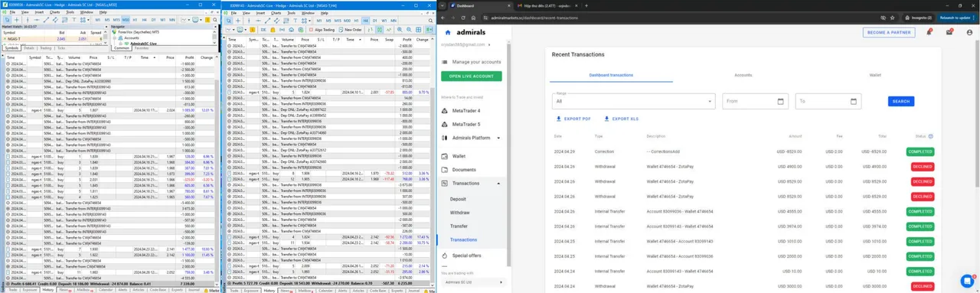Open Tools menu in middle MetaTrader window
Viewport: 980px width, 293px height.
(291, 13)
